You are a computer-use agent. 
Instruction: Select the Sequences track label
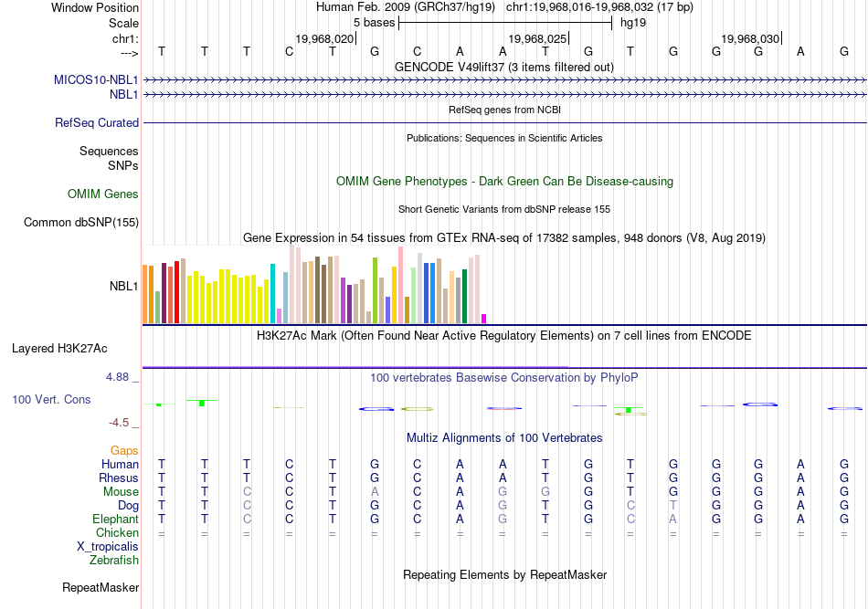tap(109, 151)
